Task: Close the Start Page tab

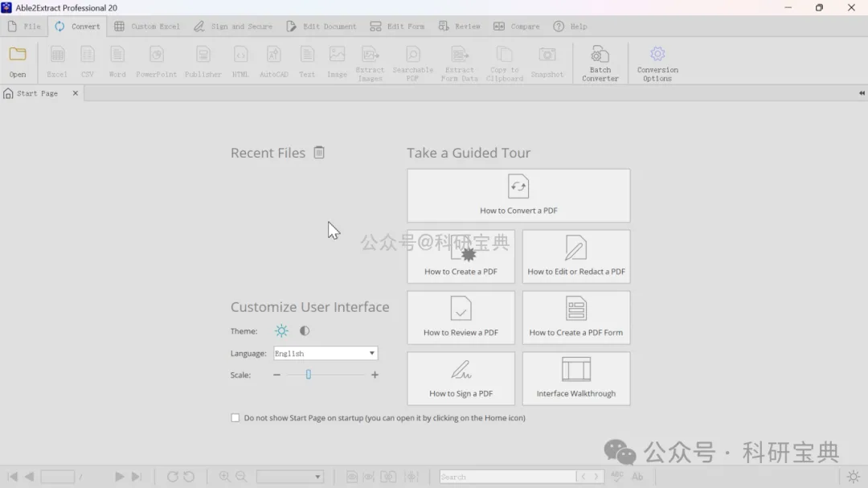Action: tap(76, 93)
